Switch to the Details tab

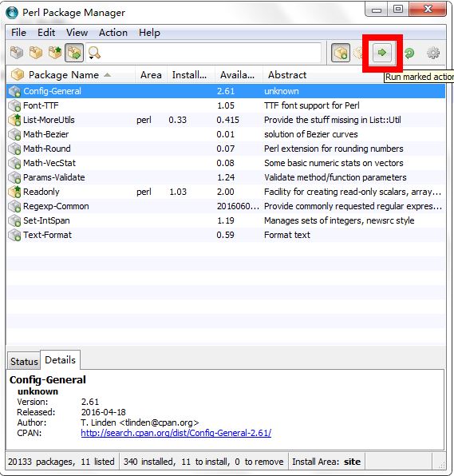click(60, 360)
